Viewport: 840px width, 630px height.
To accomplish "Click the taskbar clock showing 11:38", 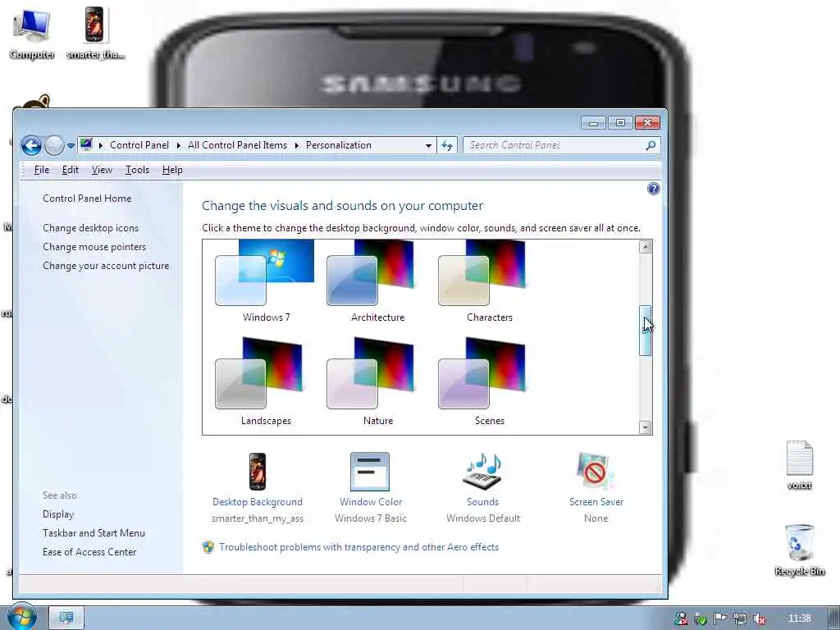I will coord(800,619).
